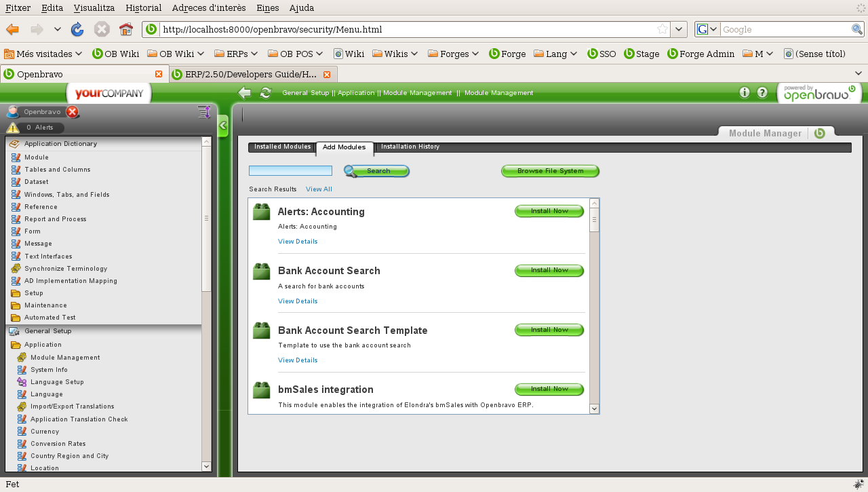Open the Forge Admin bookmark
This screenshot has width=868, height=492.
(701, 54)
